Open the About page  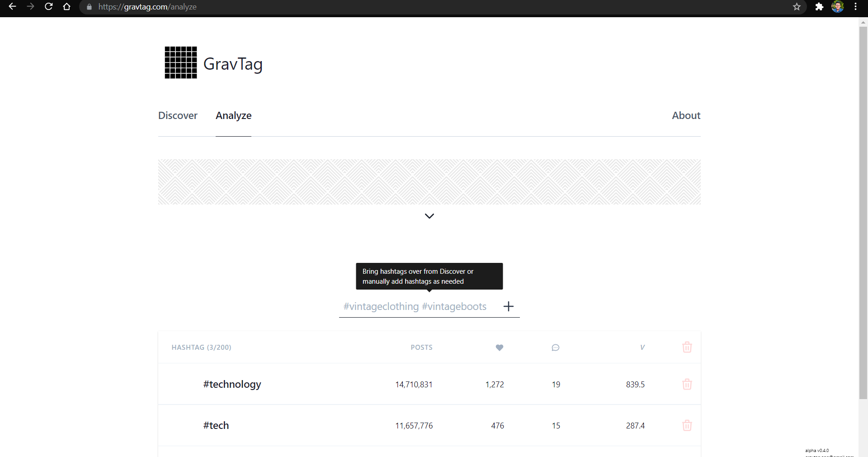point(686,115)
